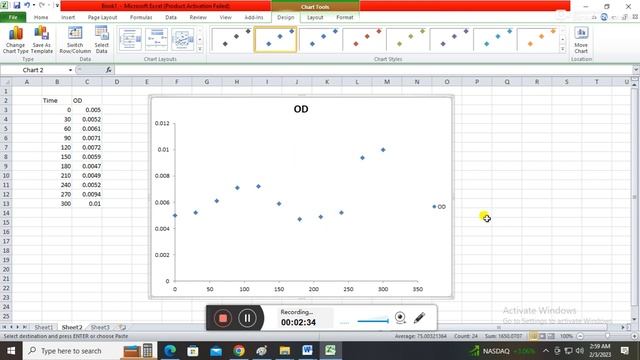
Task: Select data point at time 300
Action: coord(383,150)
